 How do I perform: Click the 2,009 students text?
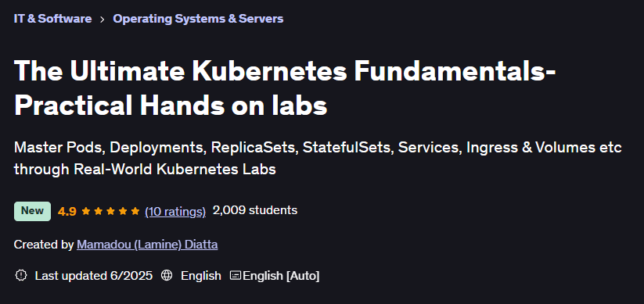255,210
